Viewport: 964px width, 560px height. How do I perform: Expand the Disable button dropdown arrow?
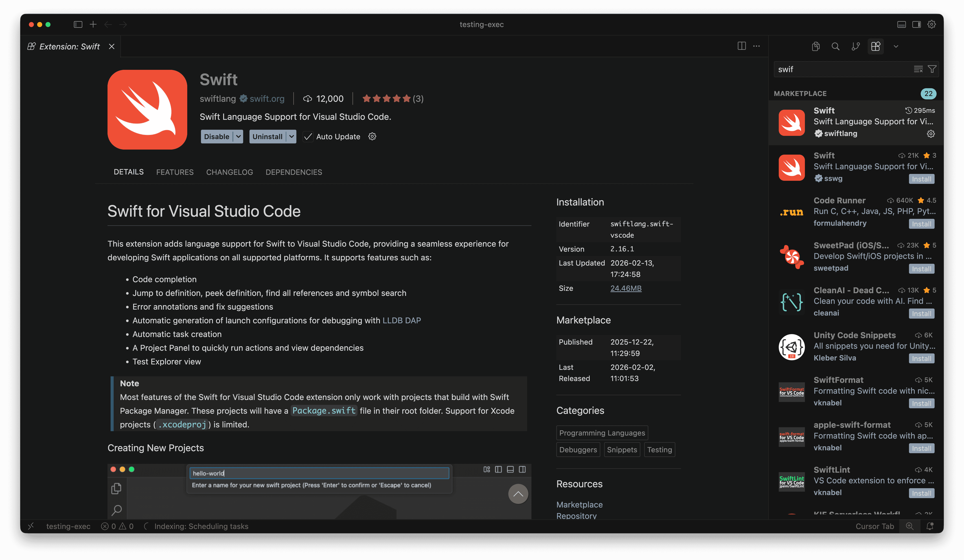238,137
